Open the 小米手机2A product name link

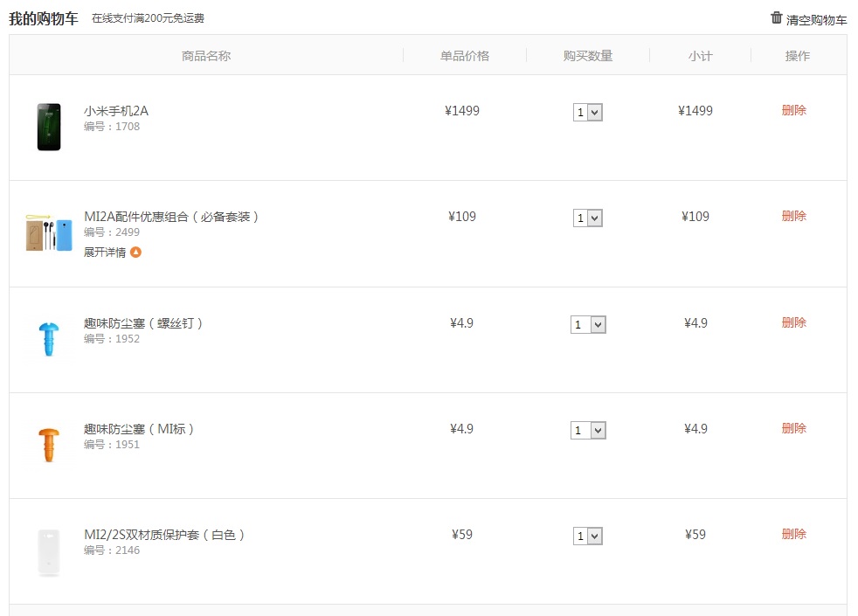point(116,111)
